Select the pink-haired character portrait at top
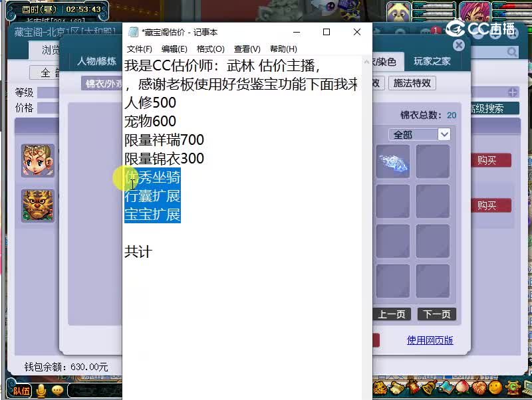Image resolution: width=532 pixels, height=400 pixels. 475,11
